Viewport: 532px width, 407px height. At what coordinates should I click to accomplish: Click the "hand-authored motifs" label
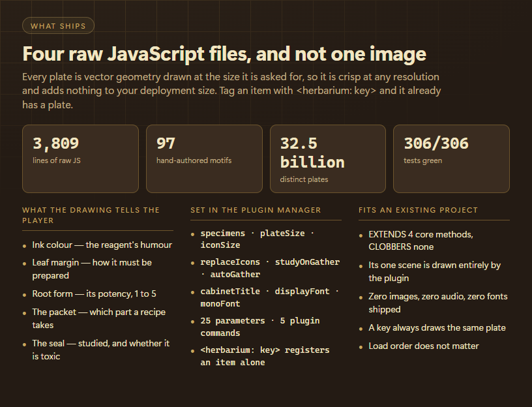(x=194, y=160)
